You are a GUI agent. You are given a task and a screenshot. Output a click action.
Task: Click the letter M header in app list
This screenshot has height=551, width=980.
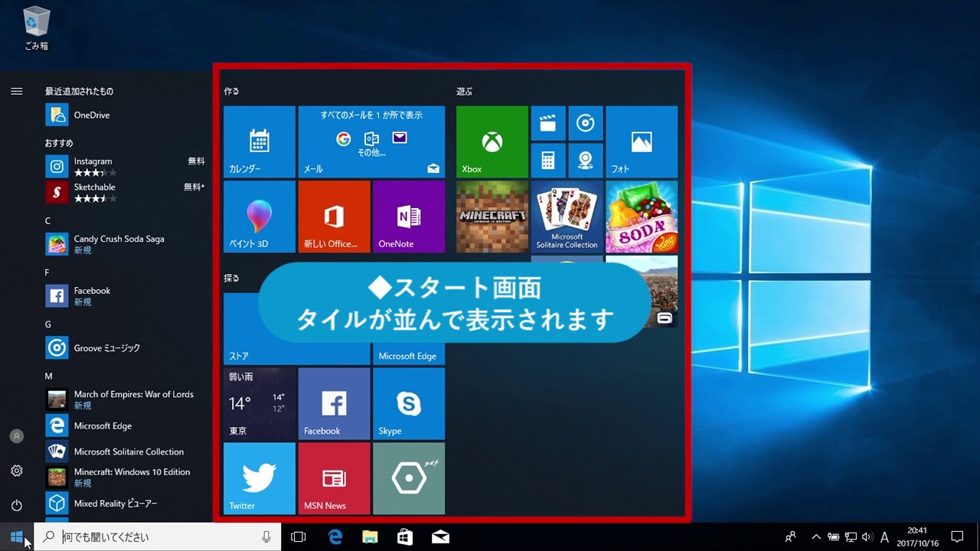tap(48, 376)
